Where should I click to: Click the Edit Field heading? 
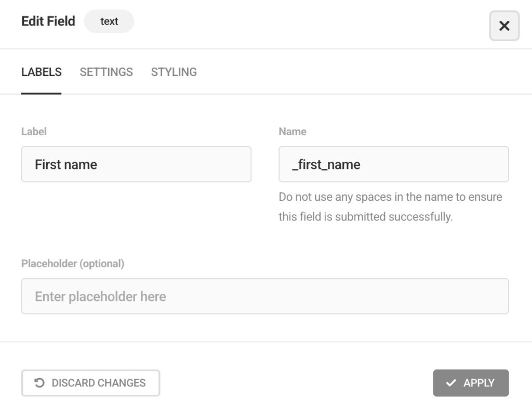pyautogui.click(x=48, y=21)
